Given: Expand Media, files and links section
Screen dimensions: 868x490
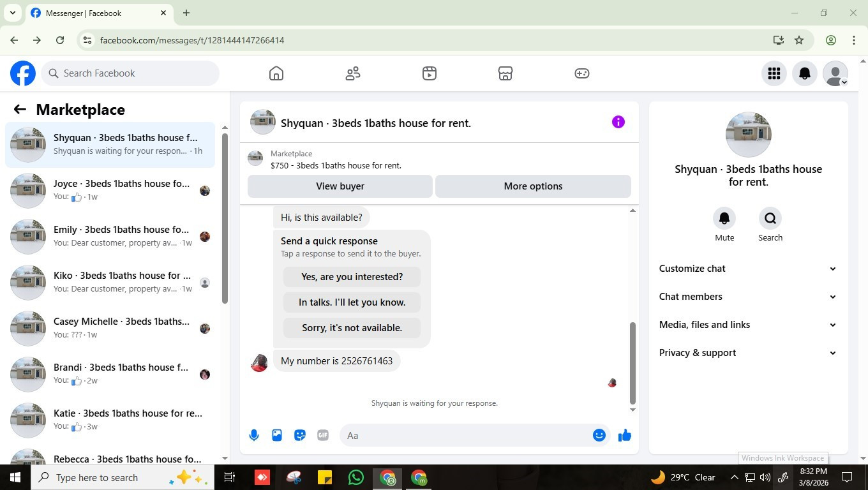Looking at the screenshot, I should click(x=748, y=325).
